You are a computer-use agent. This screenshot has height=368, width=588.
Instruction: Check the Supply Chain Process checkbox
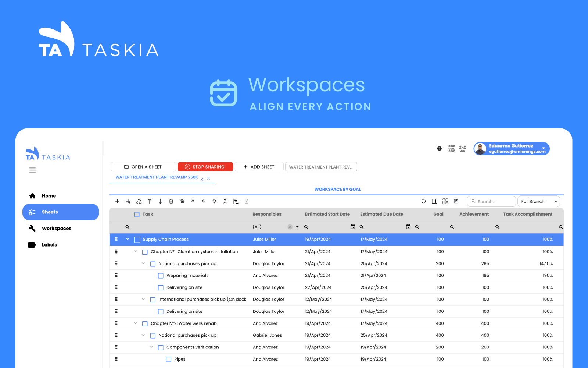click(137, 239)
